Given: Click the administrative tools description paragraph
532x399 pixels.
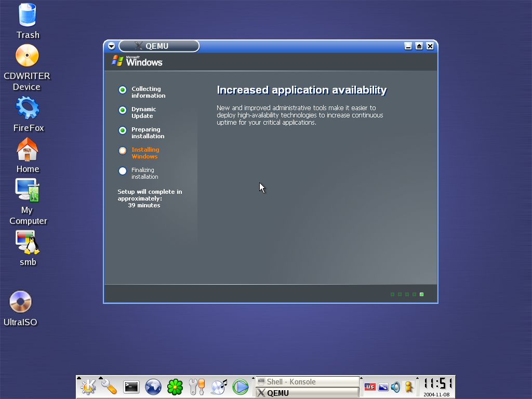Looking at the screenshot, I should point(300,115).
